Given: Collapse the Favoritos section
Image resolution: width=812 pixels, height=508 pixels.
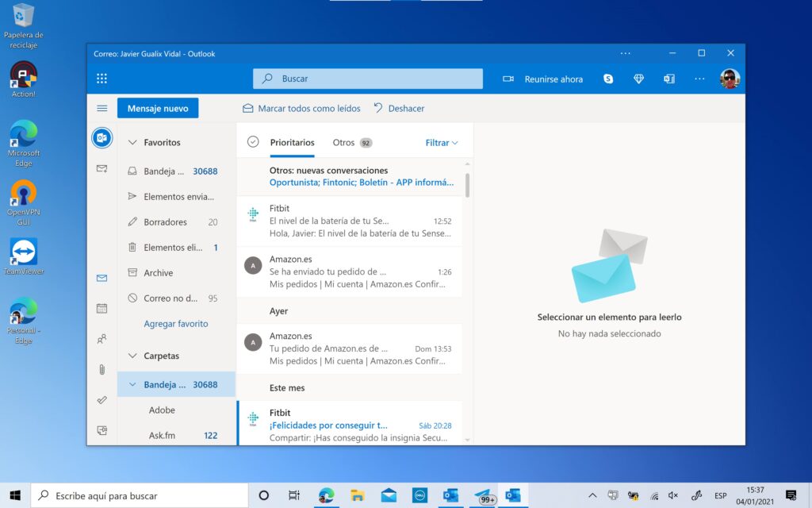Looking at the screenshot, I should 132,141.
